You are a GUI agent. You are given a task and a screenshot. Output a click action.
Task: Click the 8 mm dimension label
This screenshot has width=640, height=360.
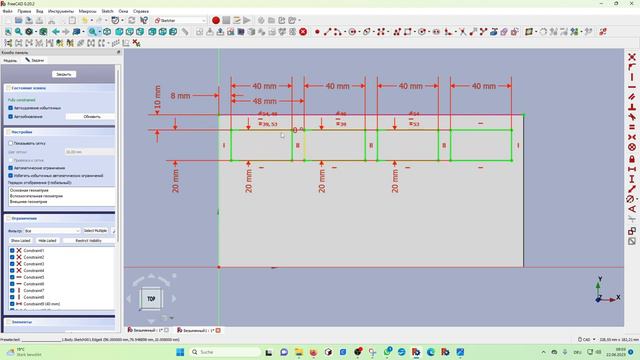coord(180,96)
